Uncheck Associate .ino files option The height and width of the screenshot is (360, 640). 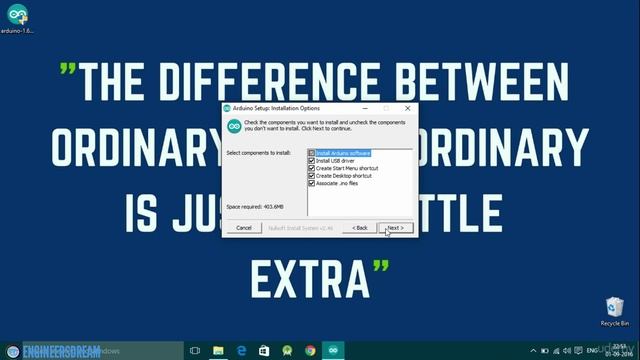click(311, 183)
